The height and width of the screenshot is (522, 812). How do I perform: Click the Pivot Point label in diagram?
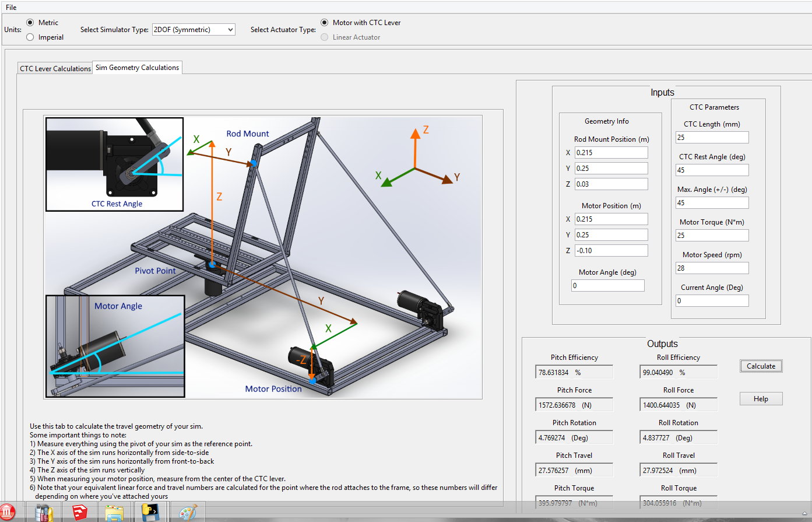coord(155,271)
